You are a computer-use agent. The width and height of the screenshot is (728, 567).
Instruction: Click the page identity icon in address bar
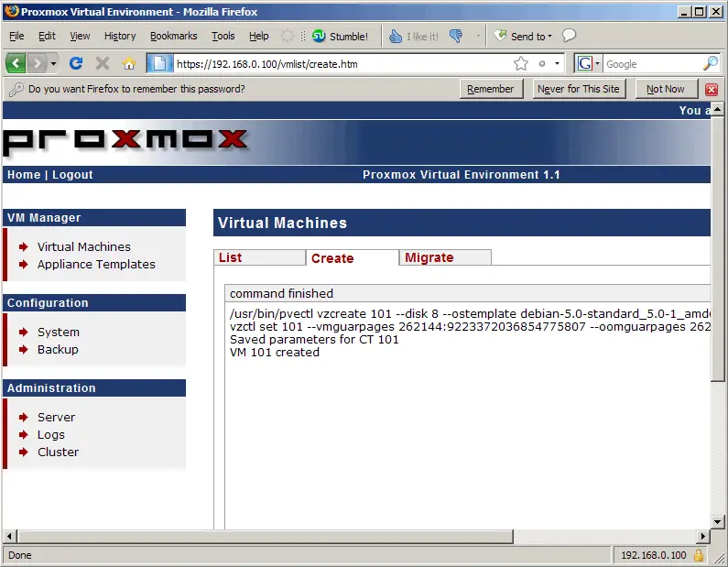point(159,63)
